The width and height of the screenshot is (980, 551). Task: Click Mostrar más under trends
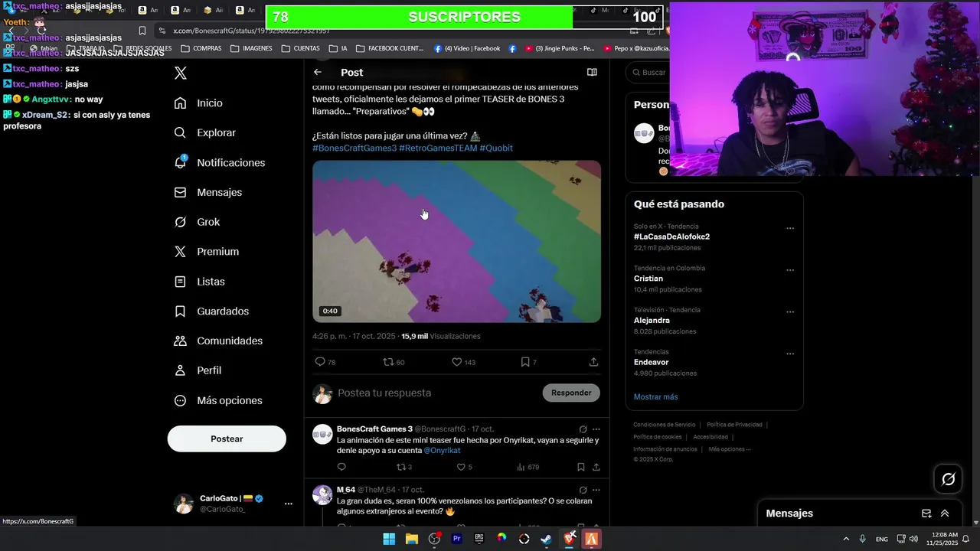(x=655, y=396)
